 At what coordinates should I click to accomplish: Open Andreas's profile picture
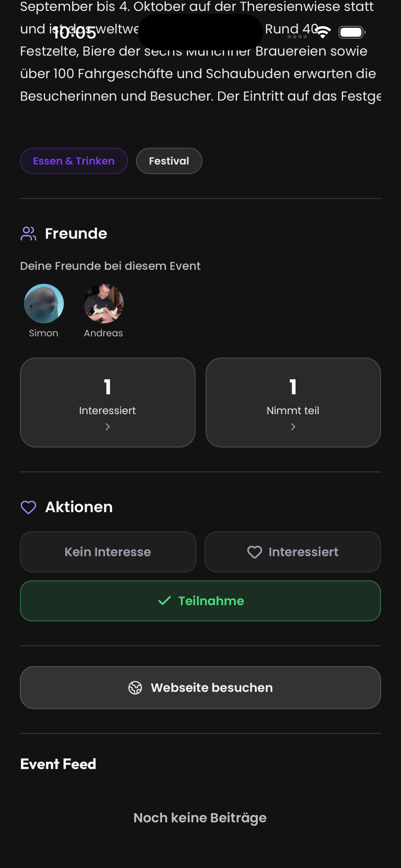[x=104, y=304]
